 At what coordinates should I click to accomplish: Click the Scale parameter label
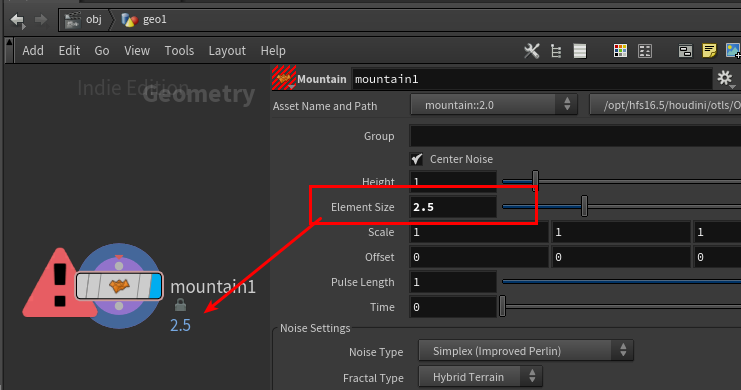tap(381, 232)
